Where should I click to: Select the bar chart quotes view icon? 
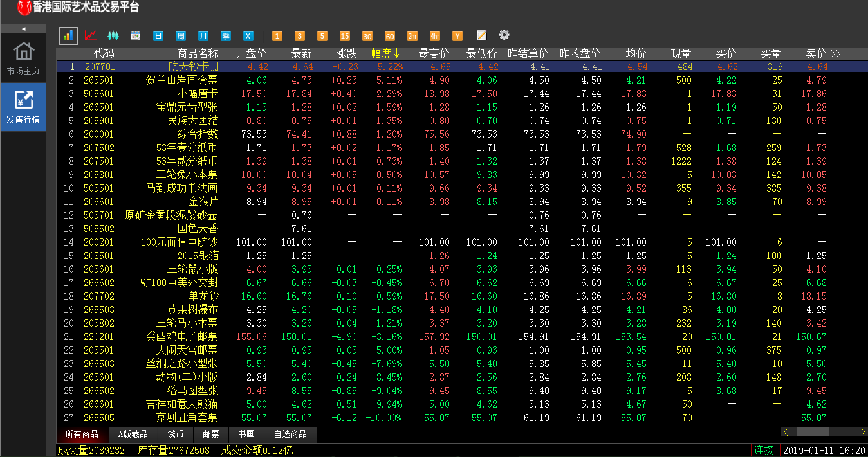(x=68, y=36)
